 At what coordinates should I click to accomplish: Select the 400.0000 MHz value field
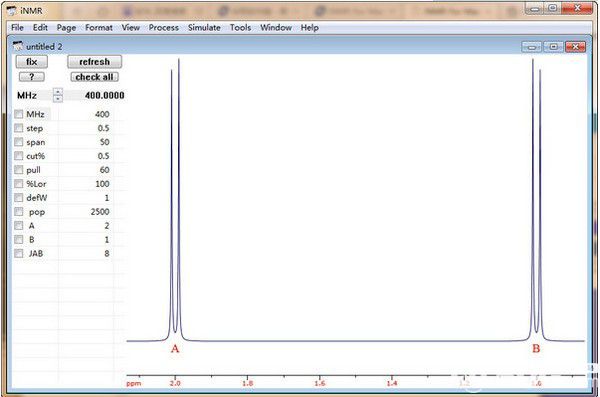click(x=95, y=95)
